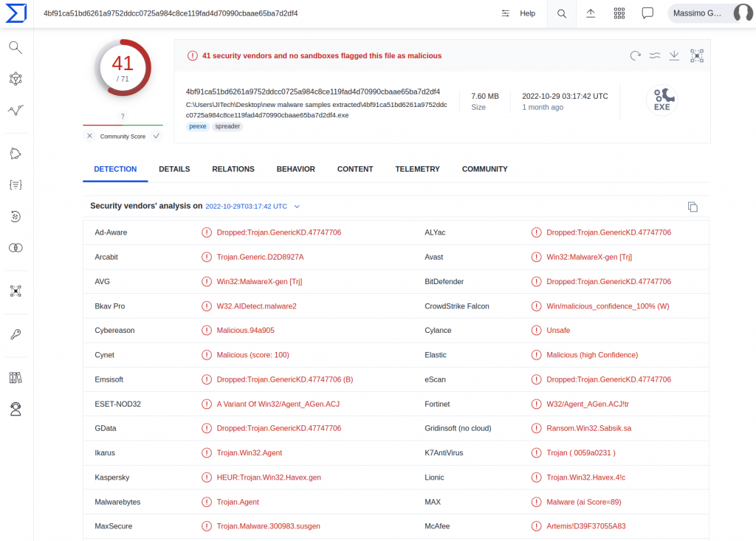
Task: Expand the analysis date dropdown chevron
Action: pos(297,207)
